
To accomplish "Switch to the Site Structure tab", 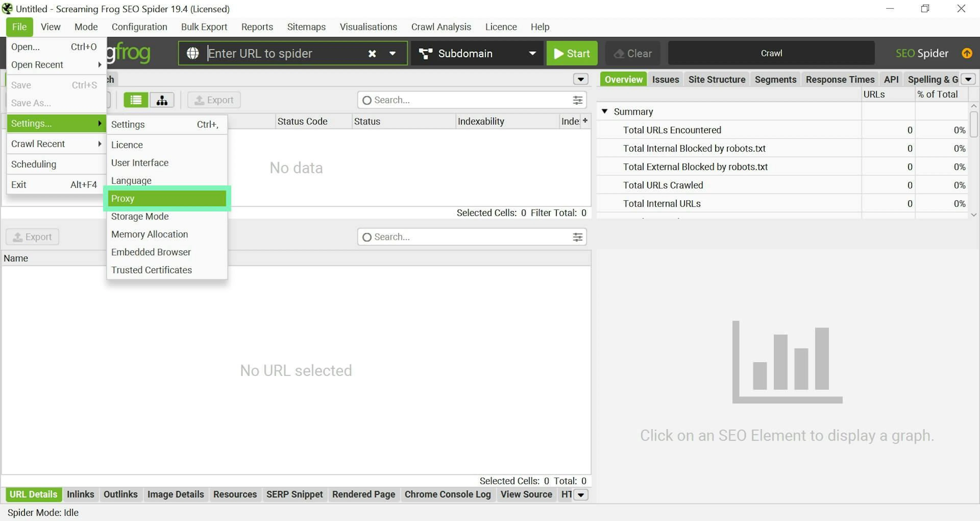I will (717, 79).
